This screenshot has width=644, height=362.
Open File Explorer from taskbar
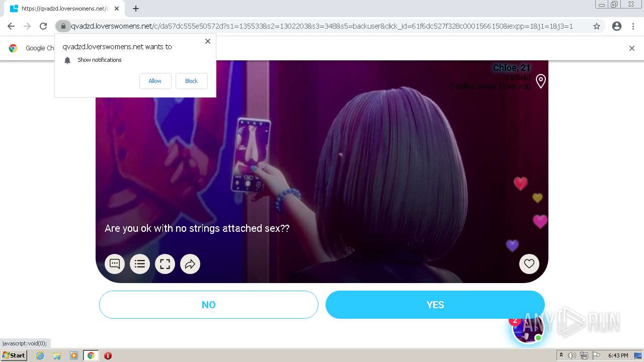57,355
